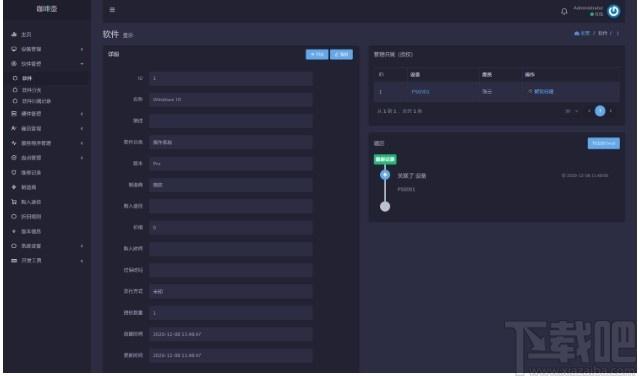Go to the next page arrow

(610, 111)
